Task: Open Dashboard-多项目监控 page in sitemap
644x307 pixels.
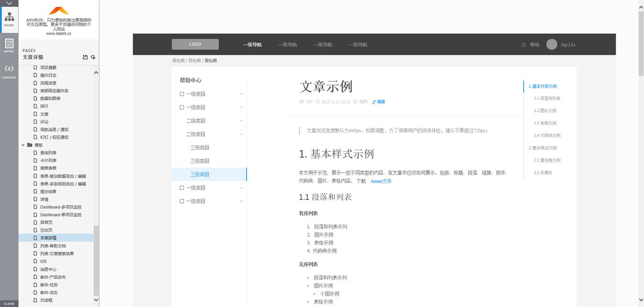Action: (x=60, y=207)
